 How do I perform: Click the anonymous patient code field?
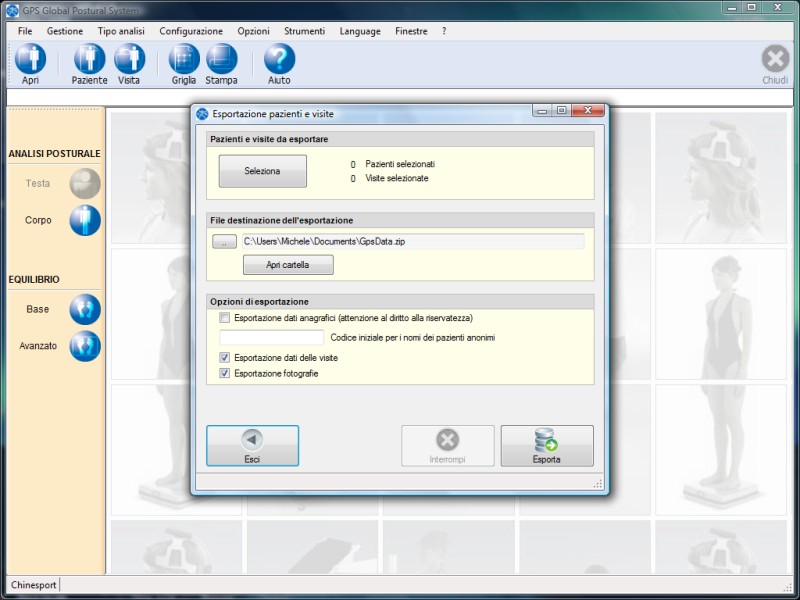(271, 337)
